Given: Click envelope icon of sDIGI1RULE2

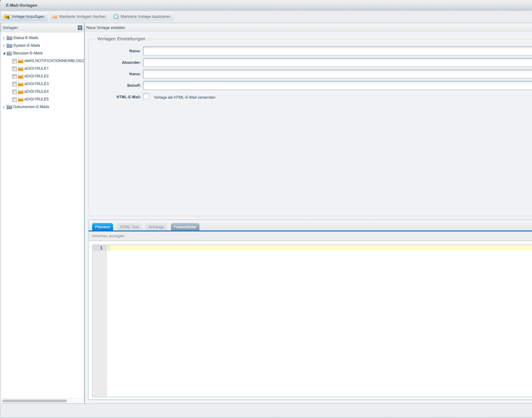Looking at the screenshot, I should (x=20, y=76).
